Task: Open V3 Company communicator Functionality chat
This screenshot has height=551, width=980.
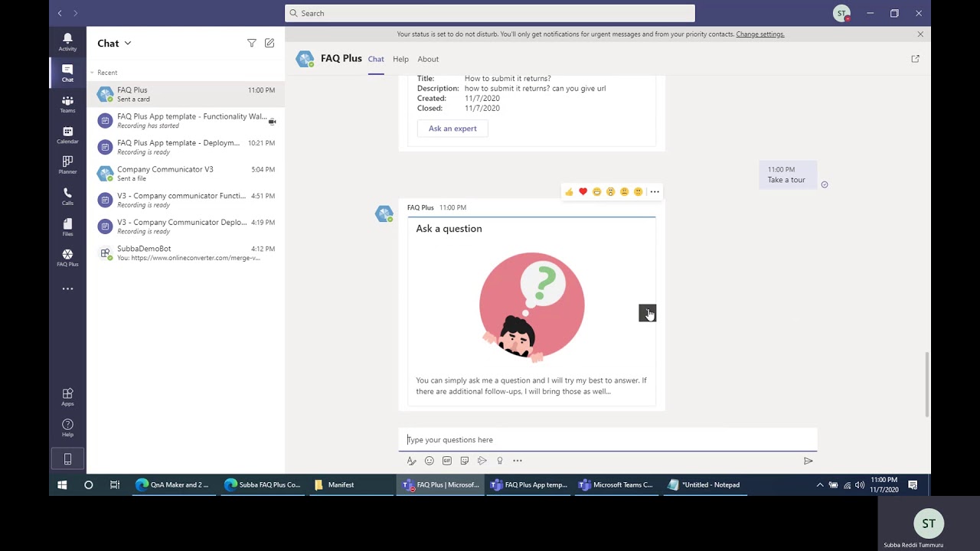Action: click(x=186, y=200)
